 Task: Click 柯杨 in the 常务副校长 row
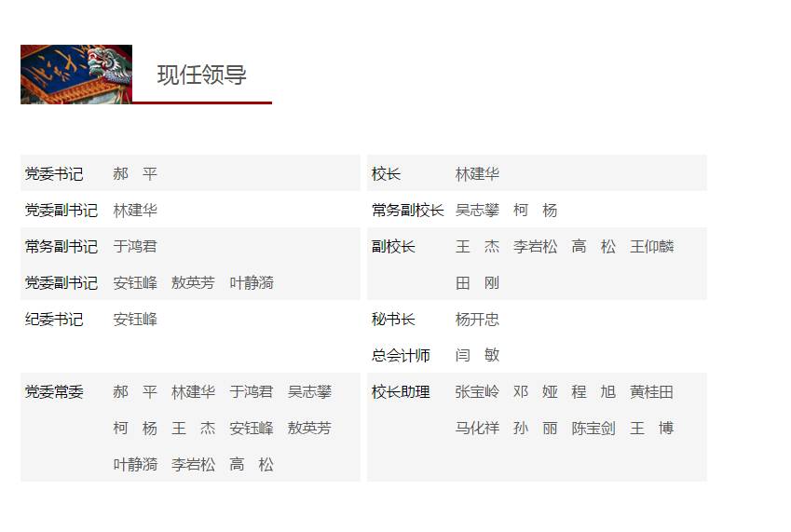pyautogui.click(x=535, y=211)
